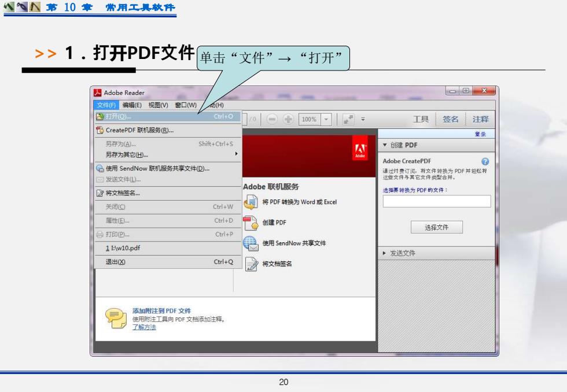This screenshot has height=392, width=567.
Task: Close the Adobe Reader window
Action: click(484, 91)
